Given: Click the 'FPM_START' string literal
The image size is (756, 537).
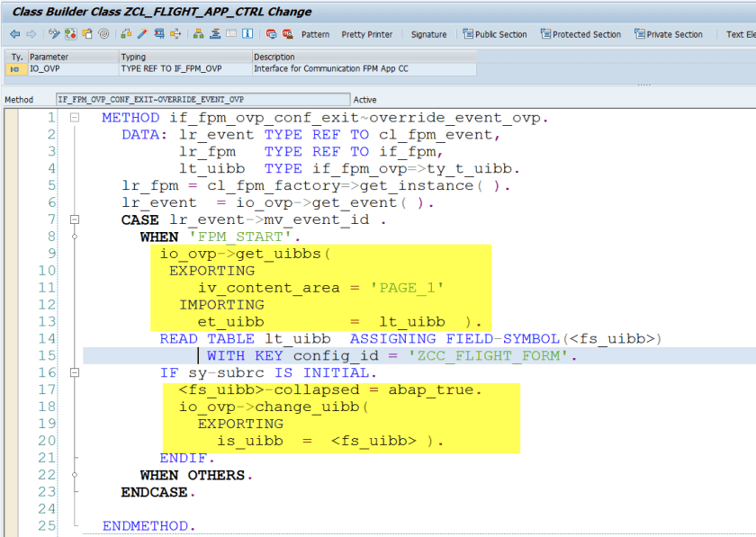Looking at the screenshot, I should pyautogui.click(x=240, y=237).
